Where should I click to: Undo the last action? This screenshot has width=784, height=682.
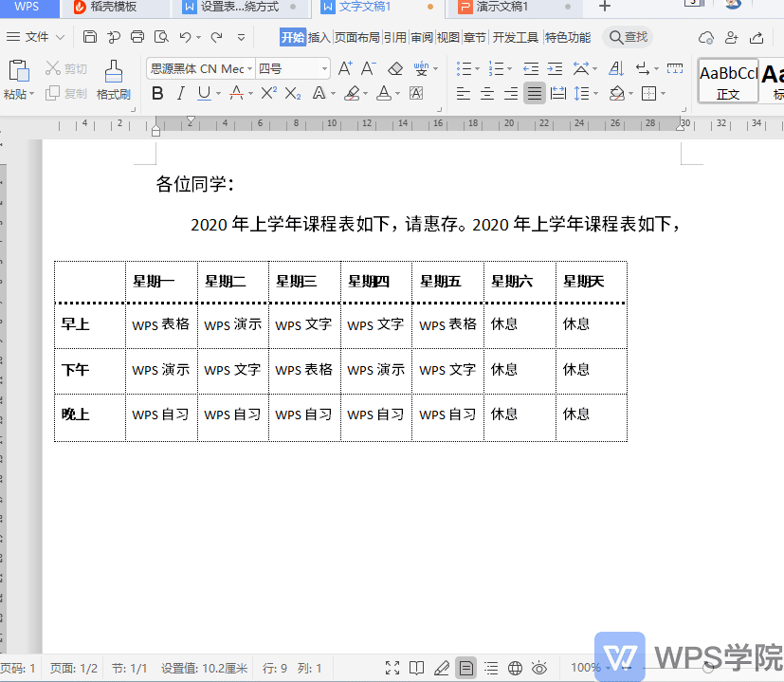click(185, 37)
